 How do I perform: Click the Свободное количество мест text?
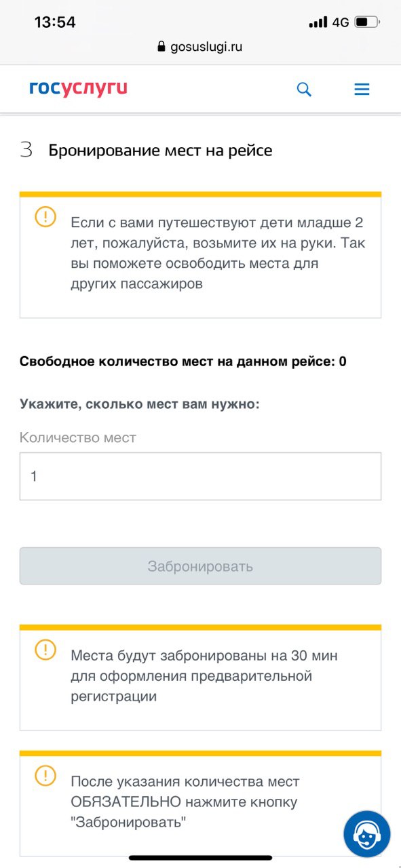183,361
